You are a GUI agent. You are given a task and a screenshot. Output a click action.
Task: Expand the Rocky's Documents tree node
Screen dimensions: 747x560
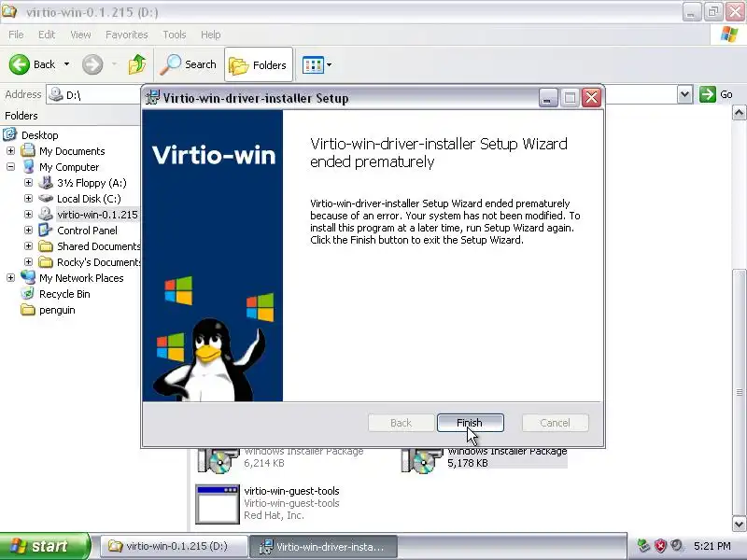coord(28,262)
